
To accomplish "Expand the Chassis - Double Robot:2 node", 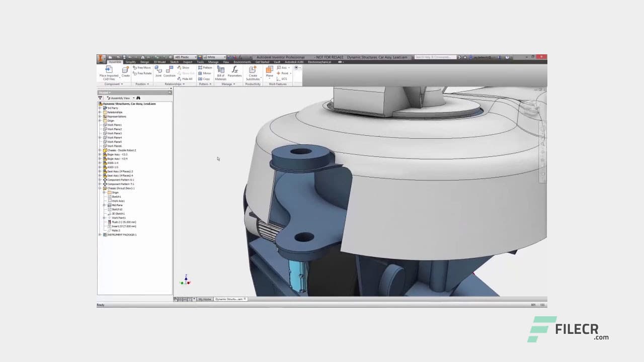I will (100, 150).
